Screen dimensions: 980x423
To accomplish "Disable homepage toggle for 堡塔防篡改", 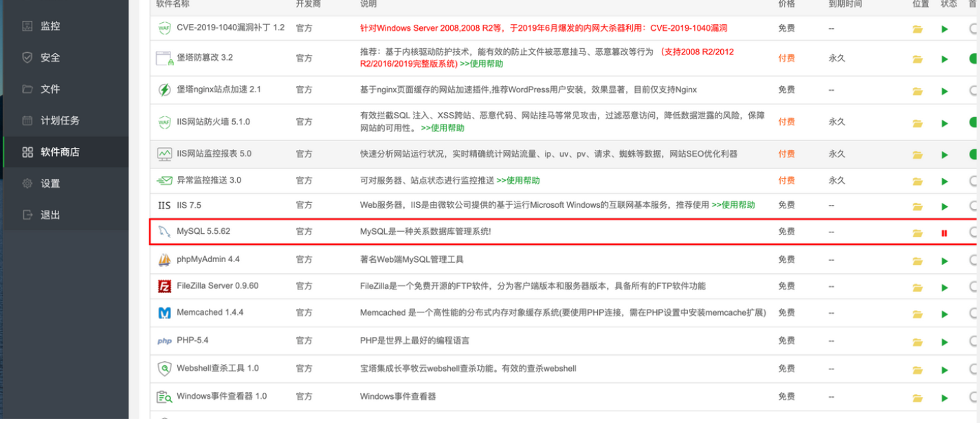I will 974,58.
